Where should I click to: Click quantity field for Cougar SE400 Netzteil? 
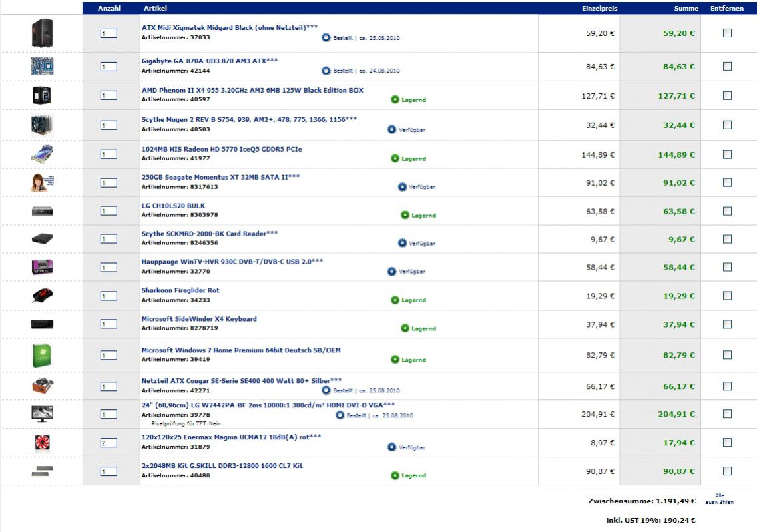[109, 386]
